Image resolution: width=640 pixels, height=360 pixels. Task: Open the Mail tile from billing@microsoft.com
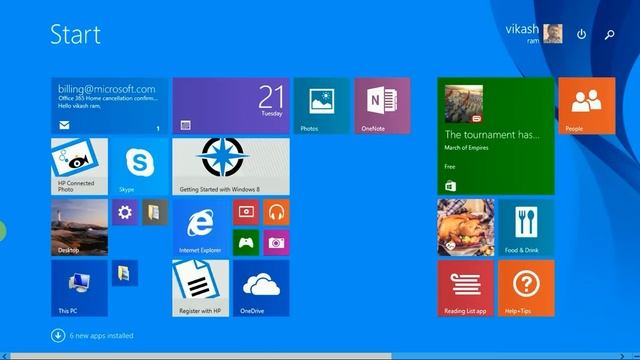pos(109,106)
